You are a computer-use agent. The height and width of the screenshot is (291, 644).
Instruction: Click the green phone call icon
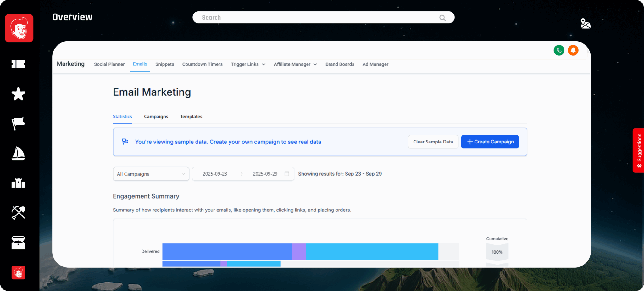click(559, 50)
